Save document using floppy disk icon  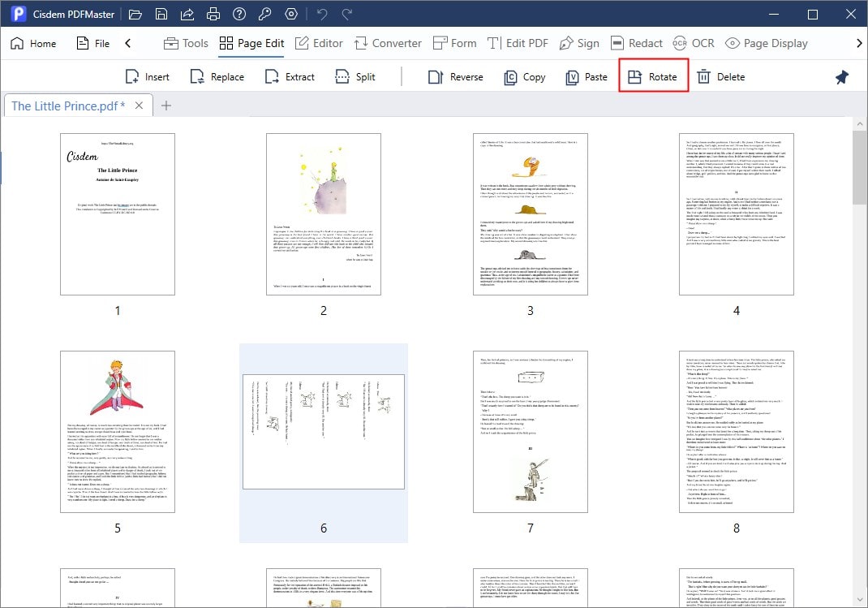pos(161,15)
